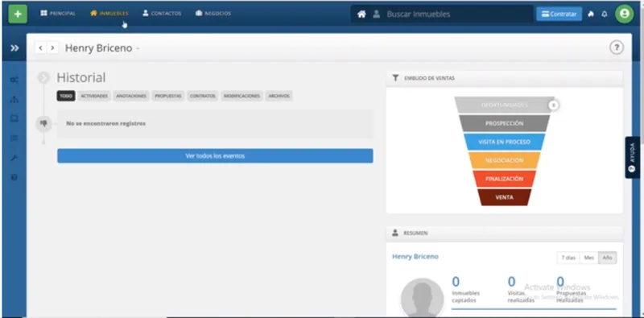Select house icon in search bar

[361, 14]
